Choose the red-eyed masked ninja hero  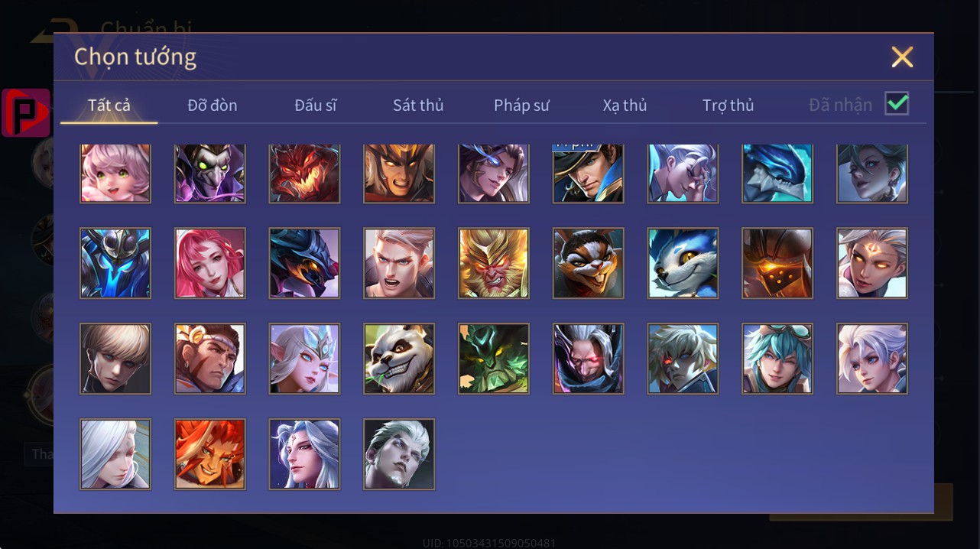coord(589,359)
